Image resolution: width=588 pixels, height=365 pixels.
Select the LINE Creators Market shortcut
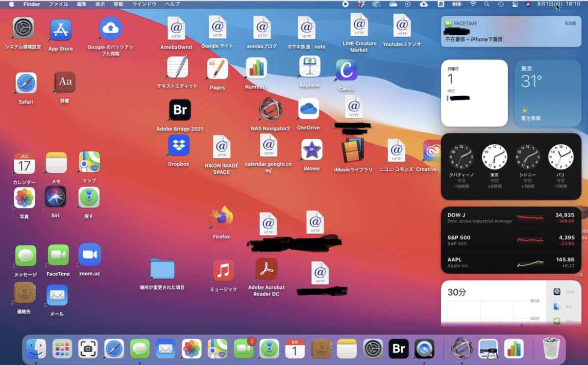tap(359, 26)
